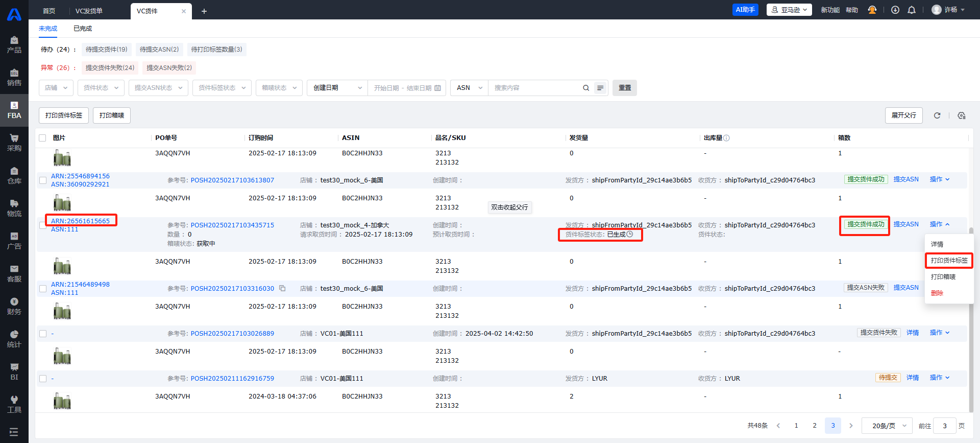Expand the 箱唛状态 filter dropdown
Screen dimensions: 980x443
tap(279, 88)
